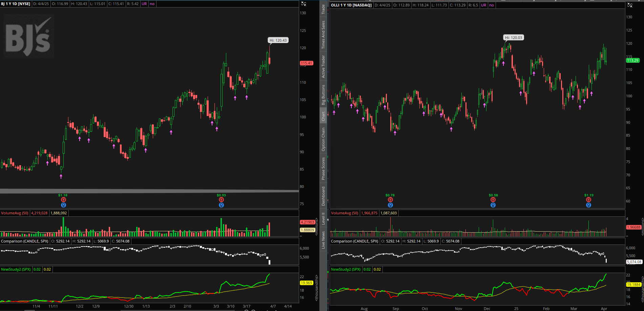Click the 5,074.08 SPX axis bubble
Screen dimensions: 644x311
[634, 262]
